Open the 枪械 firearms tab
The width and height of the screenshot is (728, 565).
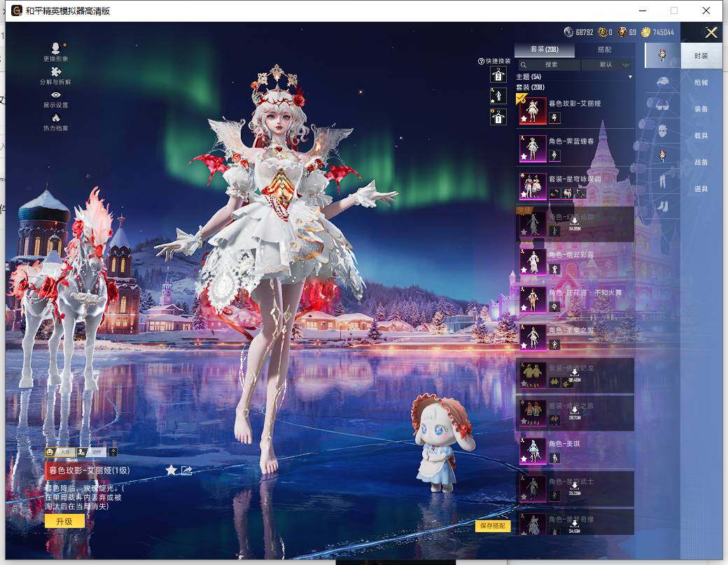(x=701, y=83)
